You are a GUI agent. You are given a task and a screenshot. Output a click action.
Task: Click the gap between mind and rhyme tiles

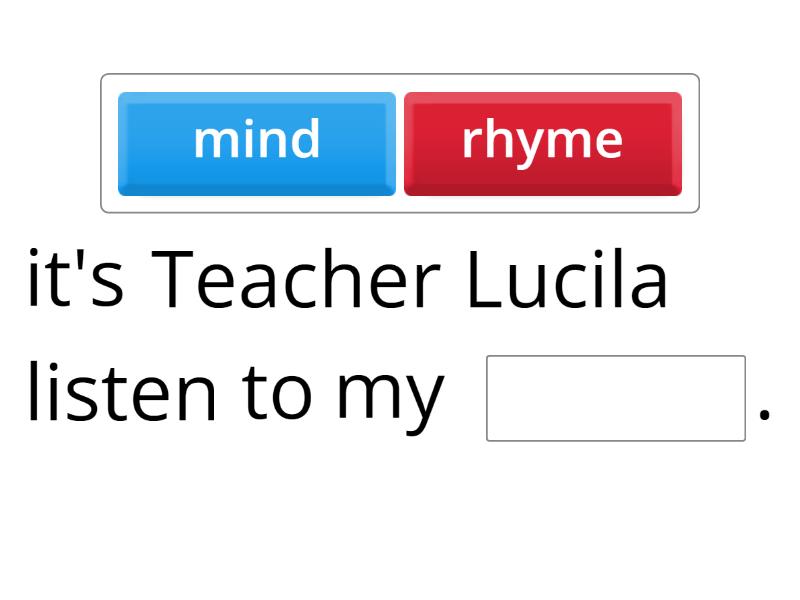(400, 143)
